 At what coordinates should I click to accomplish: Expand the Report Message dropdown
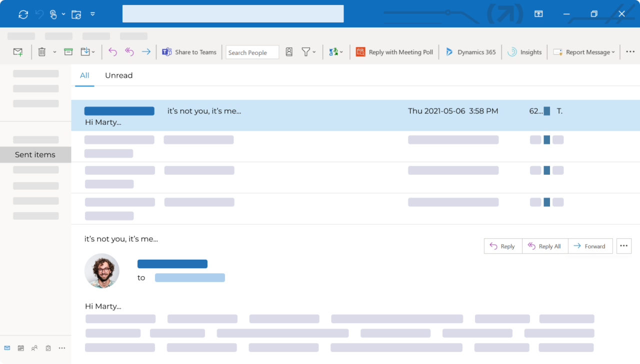point(613,51)
